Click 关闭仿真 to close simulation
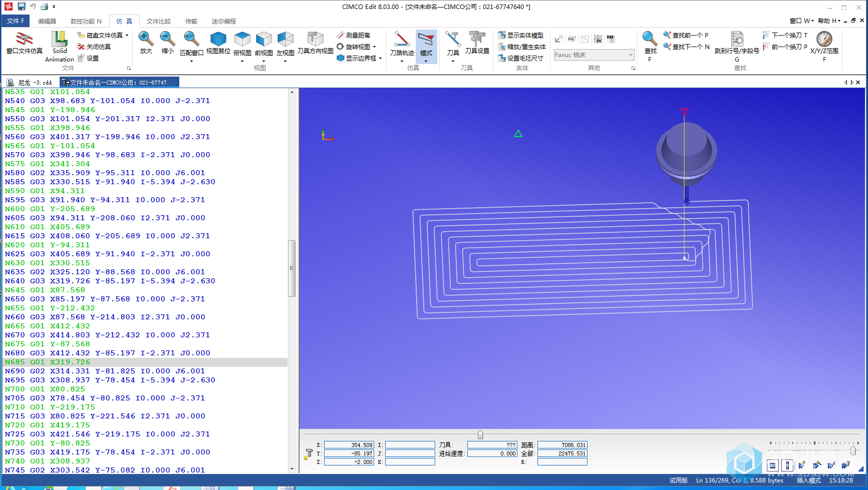This screenshot has width=868, height=490. pos(94,47)
